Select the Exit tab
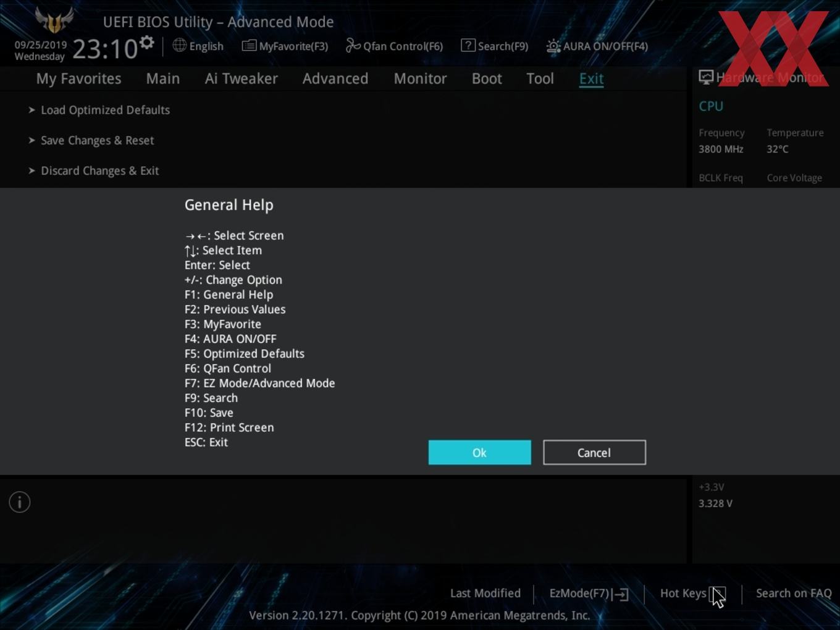The height and width of the screenshot is (630, 840). [x=591, y=78]
